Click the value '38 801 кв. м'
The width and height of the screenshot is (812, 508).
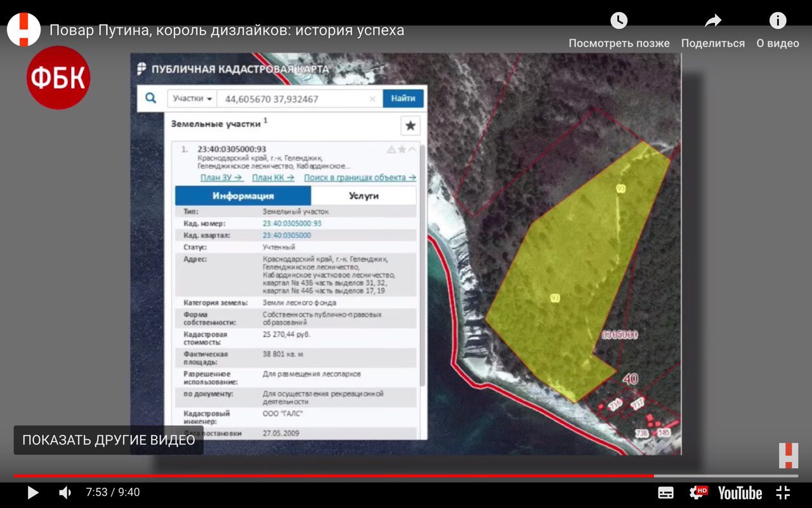pyautogui.click(x=283, y=354)
